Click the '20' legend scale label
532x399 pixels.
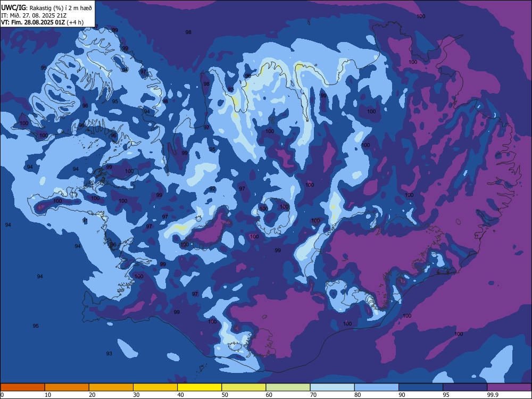click(x=92, y=395)
